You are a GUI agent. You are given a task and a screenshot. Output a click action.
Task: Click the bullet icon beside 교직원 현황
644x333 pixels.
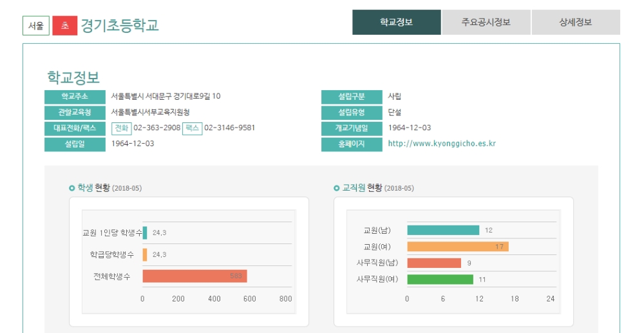tap(337, 188)
